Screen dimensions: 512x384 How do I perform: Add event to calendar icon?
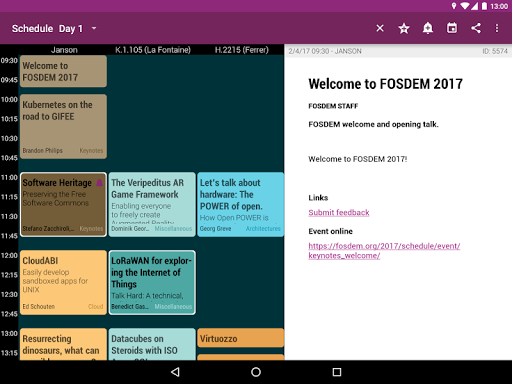[x=452, y=28]
